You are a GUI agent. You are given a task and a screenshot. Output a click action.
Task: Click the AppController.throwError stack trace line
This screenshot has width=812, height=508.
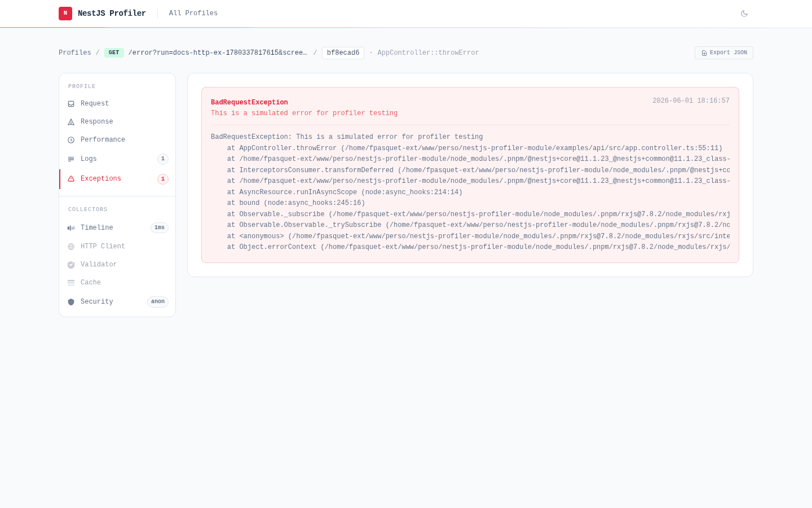click(x=475, y=148)
